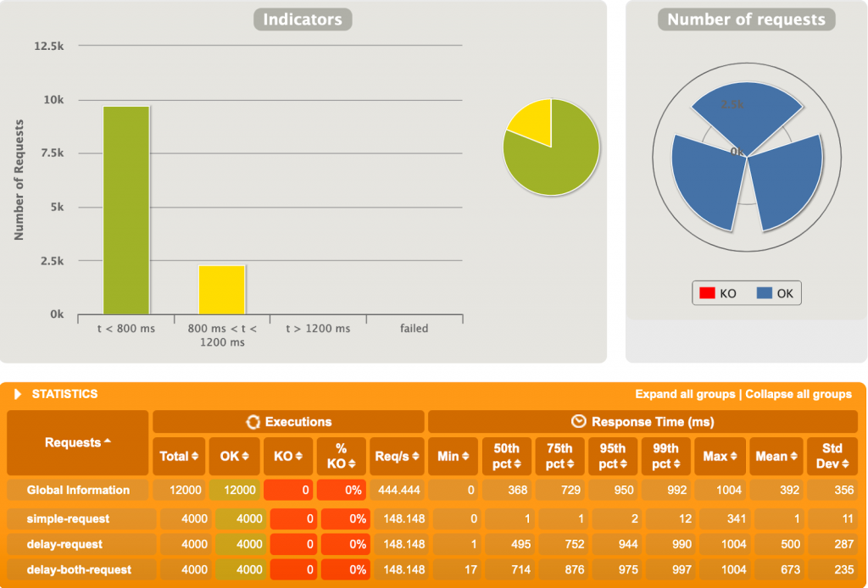Select the delay-both-request row name
Image resolution: width=868 pixels, height=588 pixels.
pos(79,569)
